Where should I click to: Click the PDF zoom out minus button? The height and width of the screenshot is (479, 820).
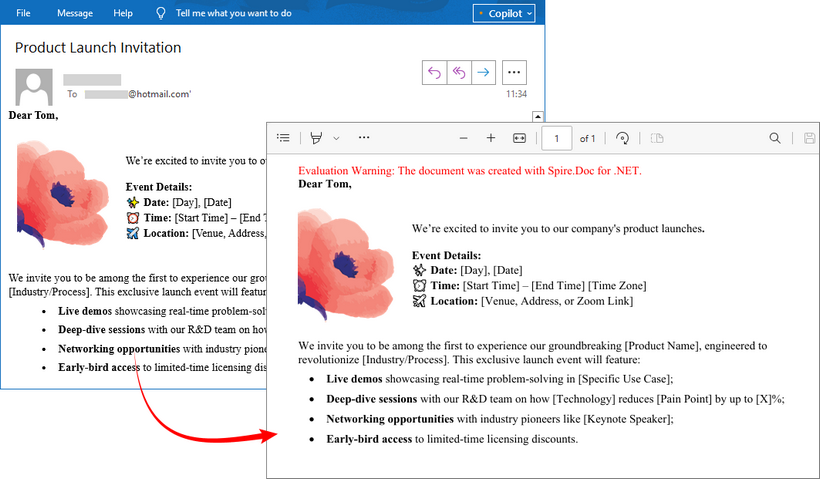463,139
